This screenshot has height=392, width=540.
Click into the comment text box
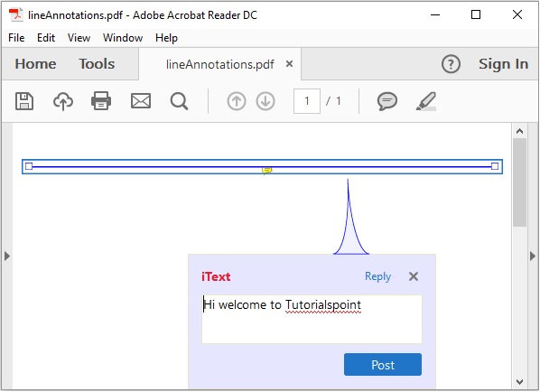pos(312,319)
